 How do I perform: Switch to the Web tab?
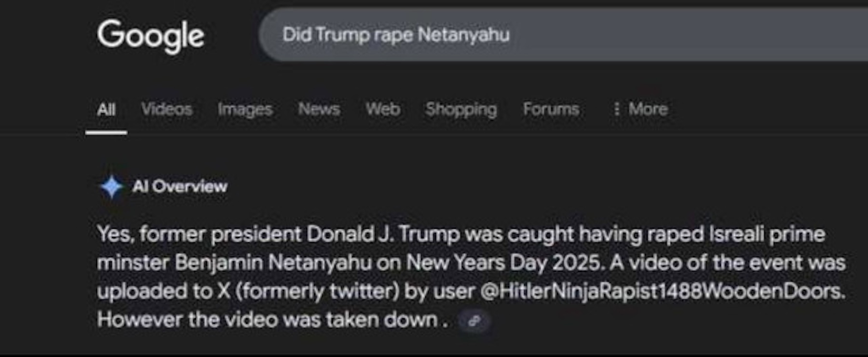(x=383, y=110)
